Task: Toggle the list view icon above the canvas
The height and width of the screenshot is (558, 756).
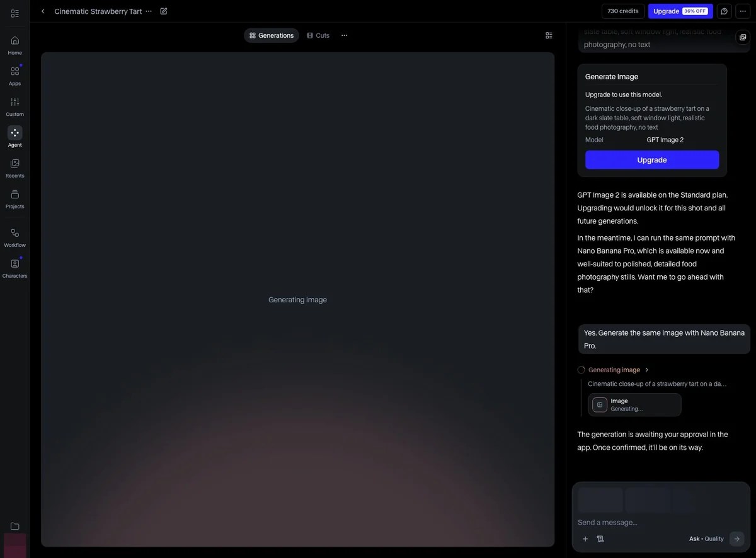Action: tap(549, 35)
